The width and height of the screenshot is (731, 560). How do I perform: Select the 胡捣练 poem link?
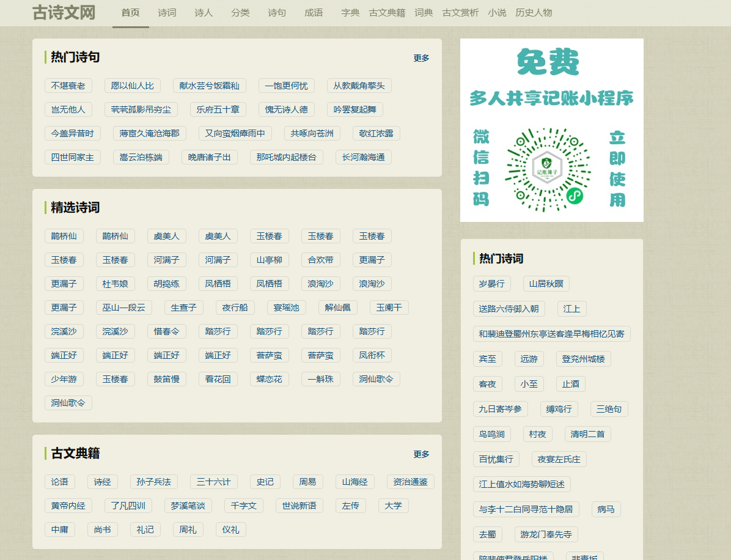pyautogui.click(x=166, y=284)
